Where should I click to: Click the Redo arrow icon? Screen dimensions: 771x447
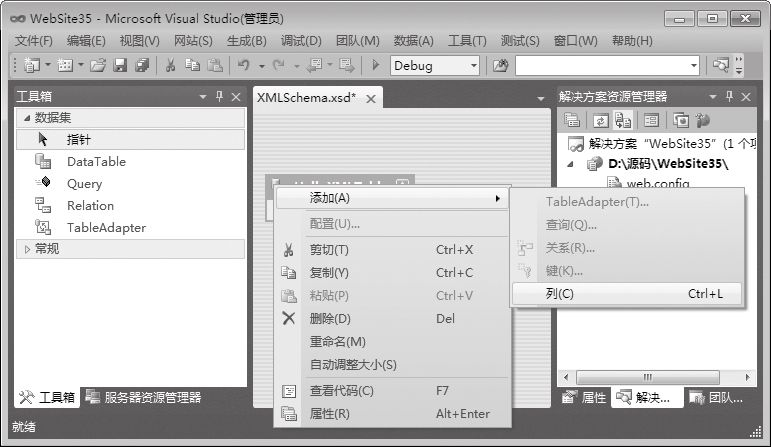tap(279, 65)
